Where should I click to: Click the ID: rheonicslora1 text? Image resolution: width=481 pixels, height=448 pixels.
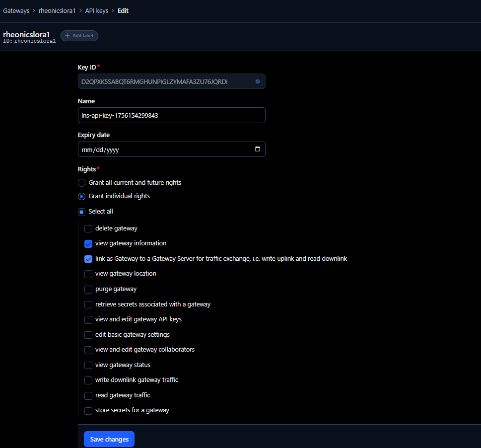pyautogui.click(x=29, y=41)
